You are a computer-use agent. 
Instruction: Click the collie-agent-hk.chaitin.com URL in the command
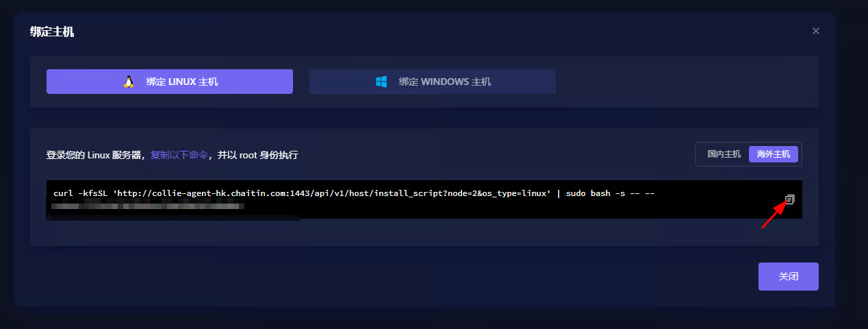pyautogui.click(x=219, y=193)
